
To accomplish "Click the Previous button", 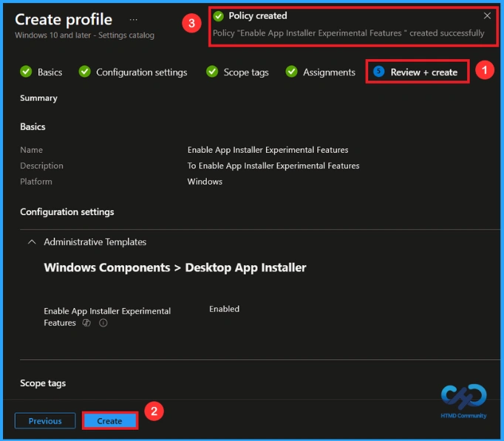I will (45, 421).
